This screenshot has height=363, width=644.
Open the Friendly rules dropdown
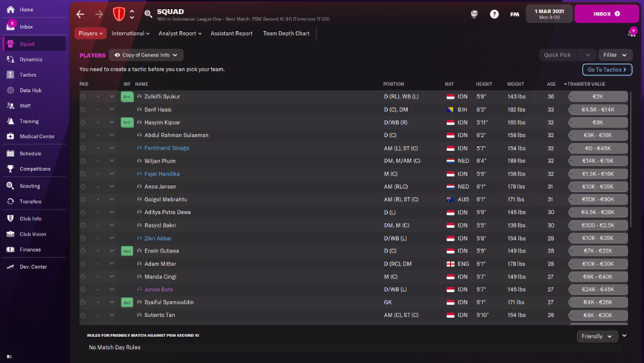click(597, 336)
